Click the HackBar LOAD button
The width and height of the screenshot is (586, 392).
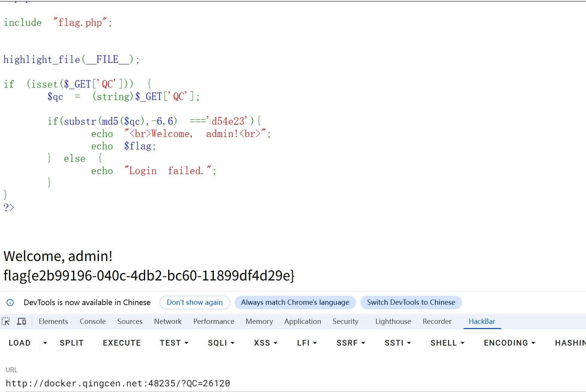click(19, 343)
